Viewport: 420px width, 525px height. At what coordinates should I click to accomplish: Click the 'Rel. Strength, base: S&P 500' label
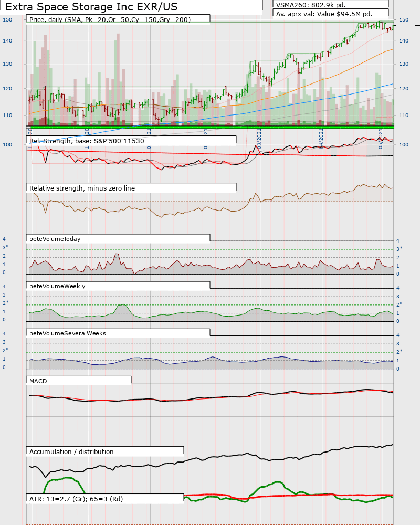(x=87, y=141)
